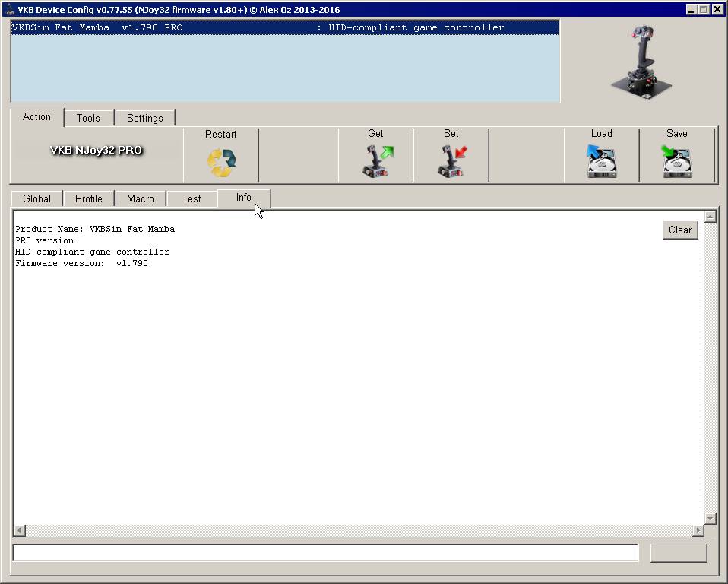The width and height of the screenshot is (728, 584).
Task: Switch to the Profile sub-tab
Action: pyautogui.click(x=88, y=198)
